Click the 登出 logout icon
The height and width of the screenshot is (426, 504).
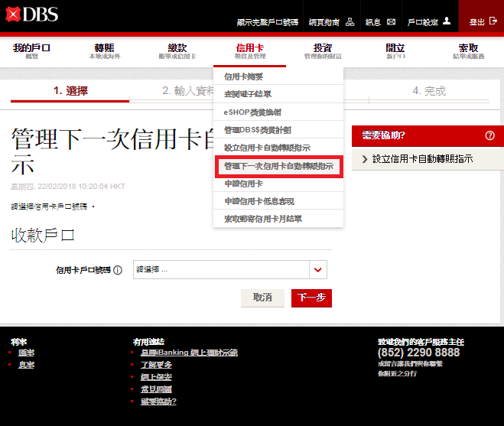point(493,22)
